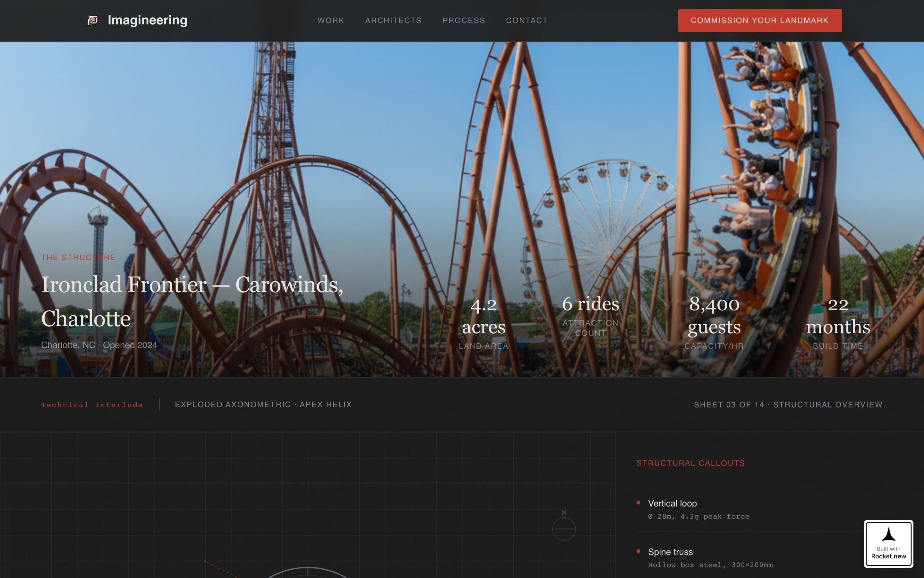Viewport: 924px width, 578px height.
Task: Click 'Ø 28m, 4.2g peak force' spec
Action: coord(698,516)
